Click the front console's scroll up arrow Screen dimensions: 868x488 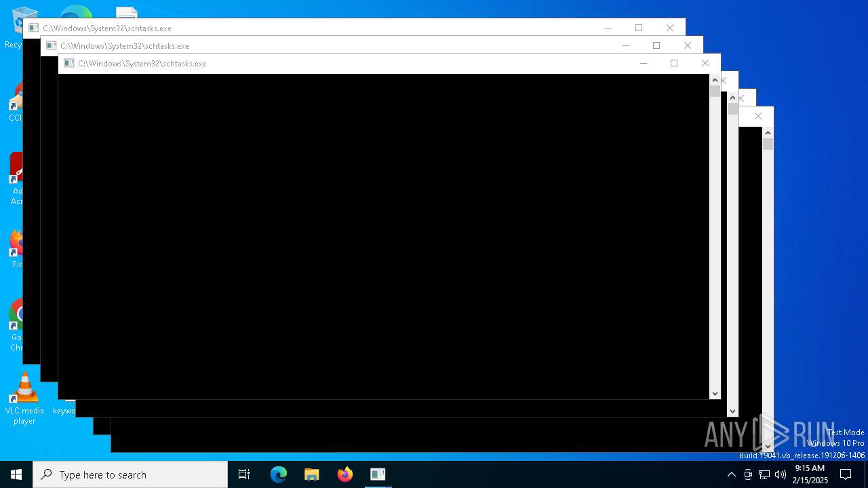click(715, 80)
